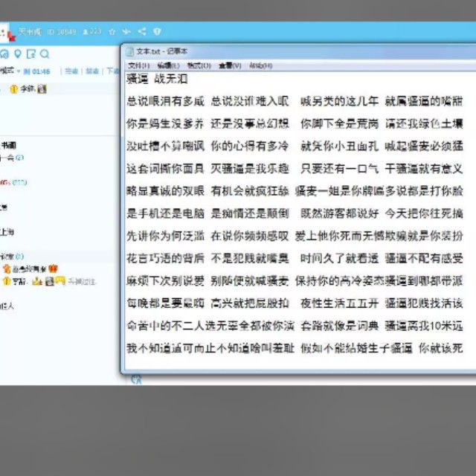The width and height of the screenshot is (476, 476).
Task: Click the user entry with crown badge
Action: pos(30,268)
